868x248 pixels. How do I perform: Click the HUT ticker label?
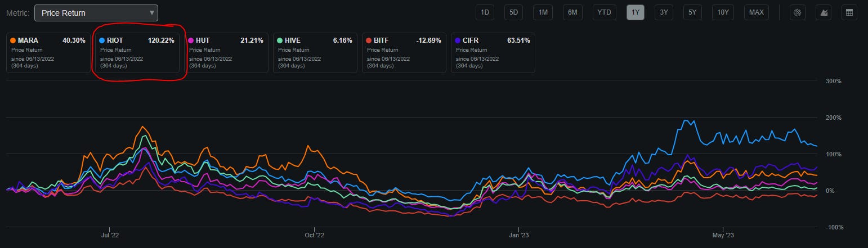[x=203, y=41]
